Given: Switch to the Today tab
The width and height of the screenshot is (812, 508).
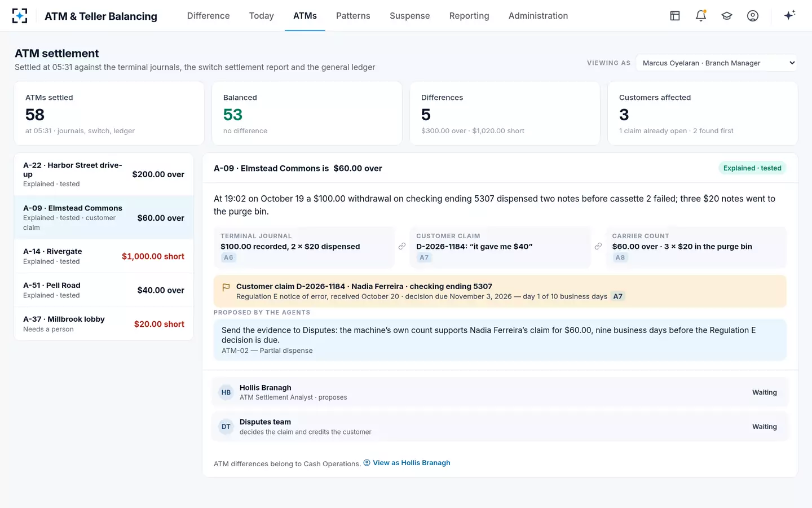Looking at the screenshot, I should coord(262,16).
